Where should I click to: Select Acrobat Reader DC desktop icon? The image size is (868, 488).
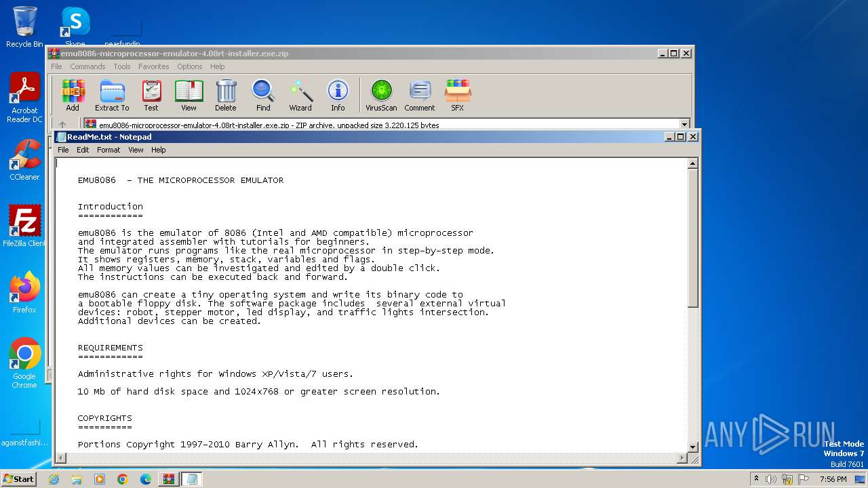[x=24, y=98]
